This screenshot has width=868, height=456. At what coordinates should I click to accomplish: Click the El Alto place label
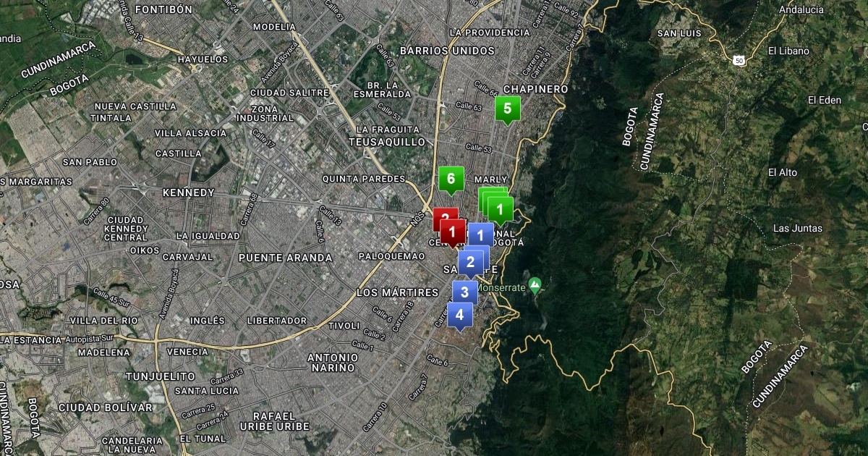tap(783, 172)
